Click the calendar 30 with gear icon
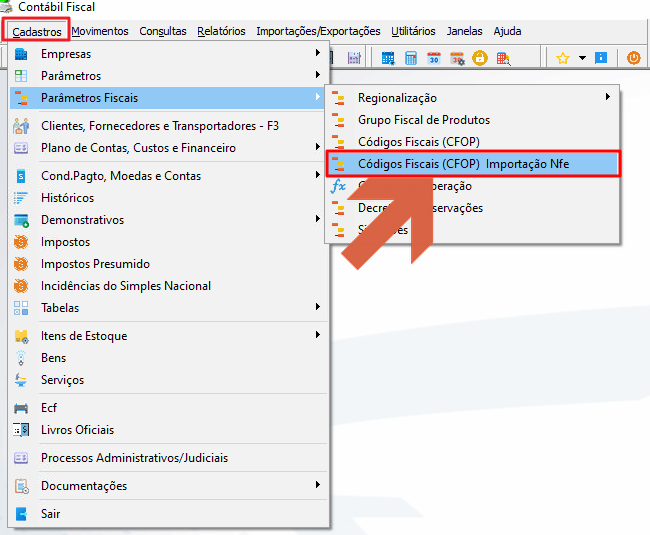This screenshot has width=650, height=535. tap(457, 58)
